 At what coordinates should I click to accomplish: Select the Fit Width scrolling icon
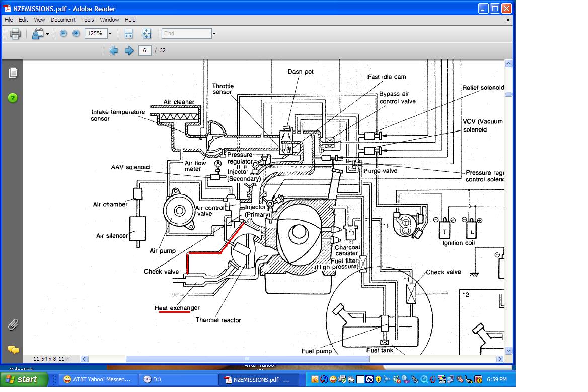(x=128, y=34)
